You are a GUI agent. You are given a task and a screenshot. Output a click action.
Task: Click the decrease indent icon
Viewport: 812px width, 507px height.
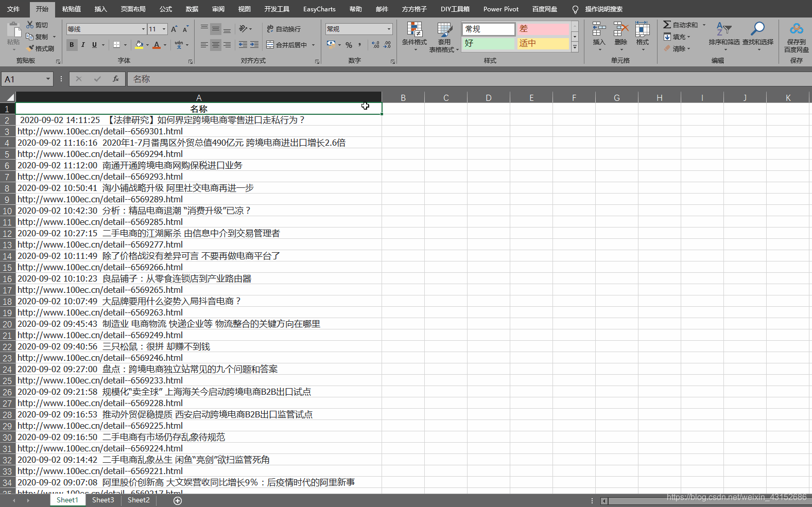click(243, 45)
